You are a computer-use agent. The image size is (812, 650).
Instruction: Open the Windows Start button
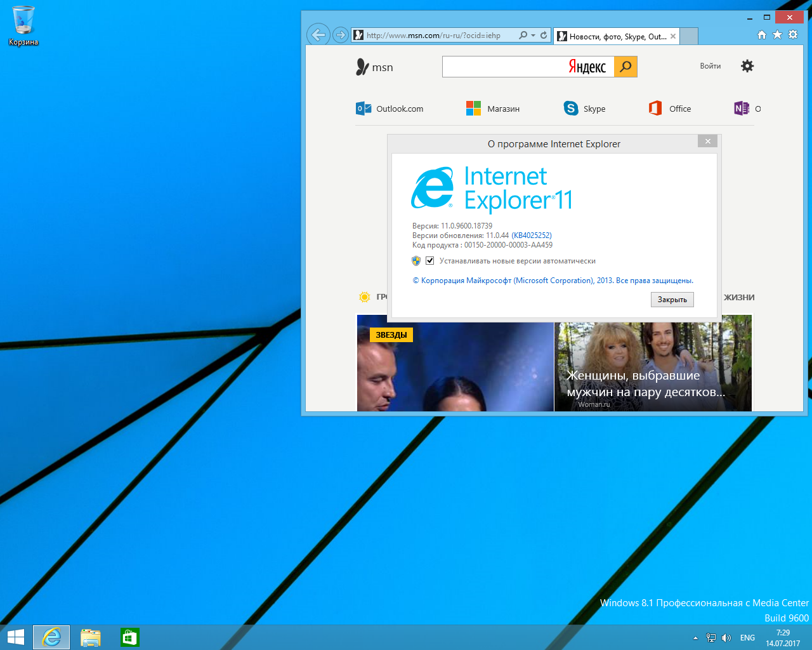tap(15, 637)
